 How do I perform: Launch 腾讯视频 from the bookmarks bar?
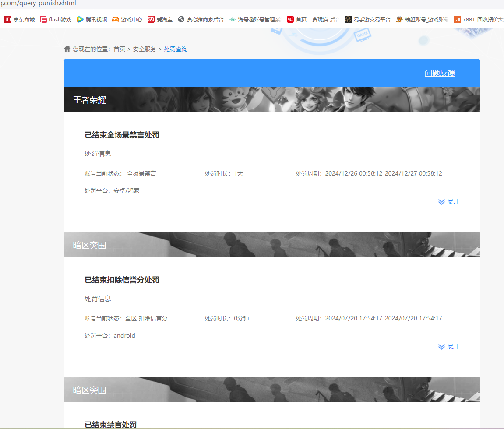(92, 19)
